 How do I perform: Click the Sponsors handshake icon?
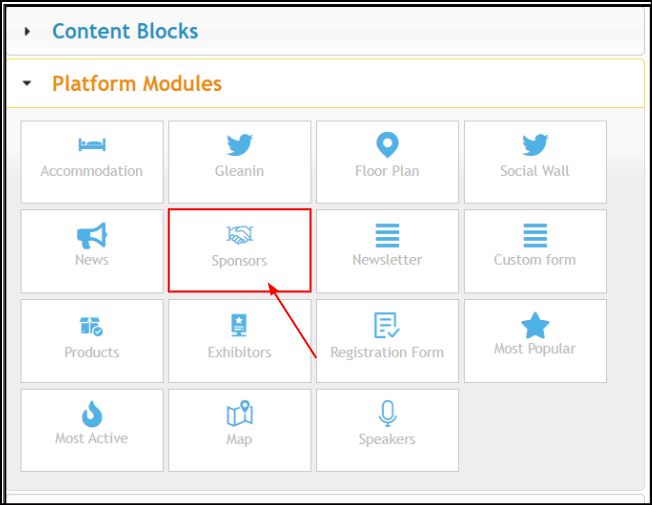(x=240, y=235)
